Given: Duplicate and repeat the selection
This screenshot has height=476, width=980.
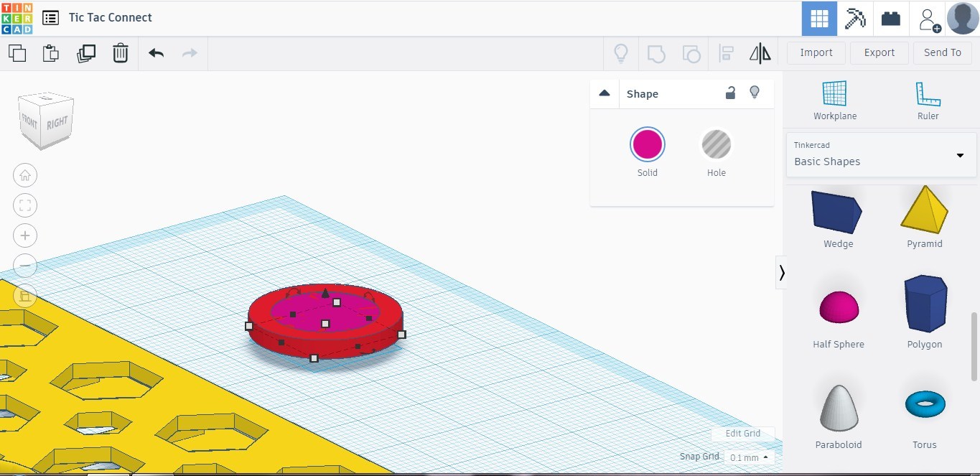Looking at the screenshot, I should tap(85, 53).
